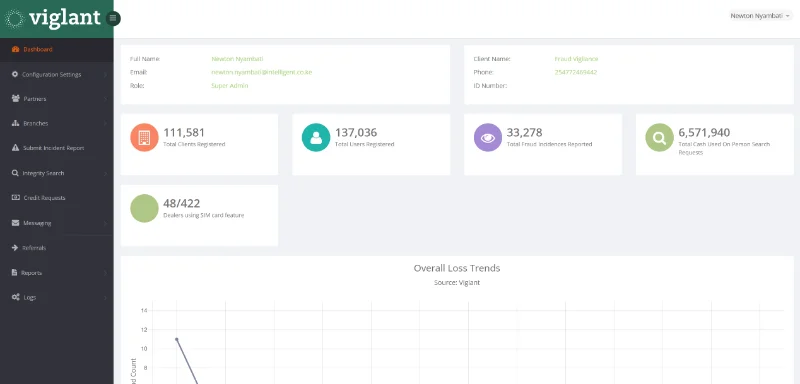This screenshot has height=384, width=800.
Task: Expand the Partners submenu chevron
Action: 106,99
